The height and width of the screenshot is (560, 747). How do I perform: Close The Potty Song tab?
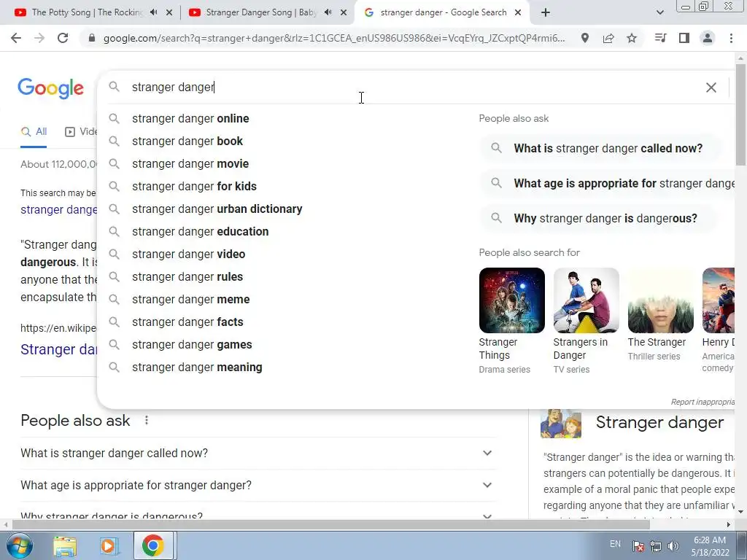point(169,12)
